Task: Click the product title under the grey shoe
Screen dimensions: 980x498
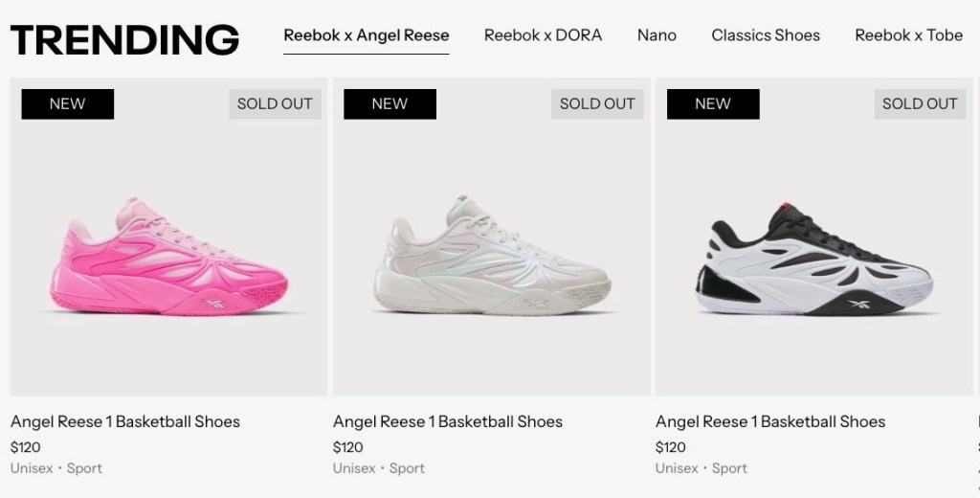Action: click(x=448, y=421)
